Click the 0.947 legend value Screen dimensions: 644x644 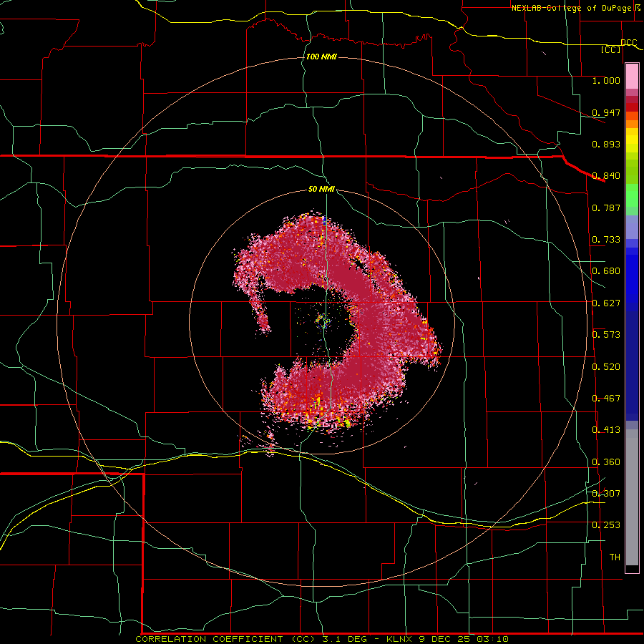click(606, 112)
